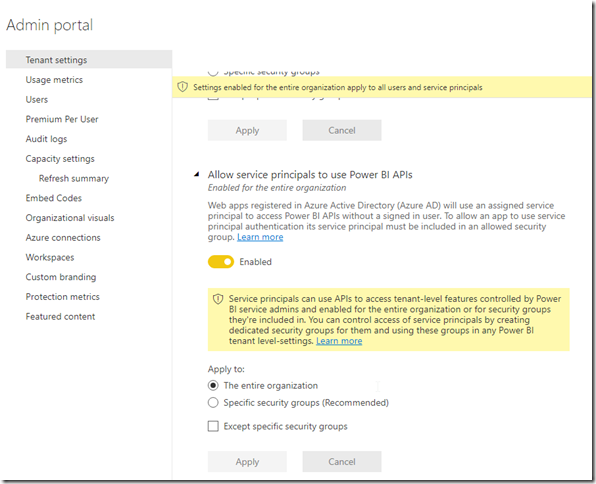Click the upper Apply button
The height and width of the screenshot is (484, 596).
click(x=247, y=130)
